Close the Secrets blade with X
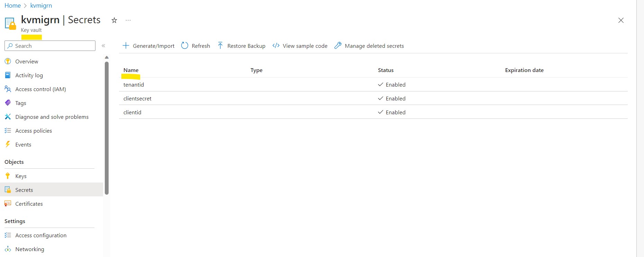 tap(621, 20)
